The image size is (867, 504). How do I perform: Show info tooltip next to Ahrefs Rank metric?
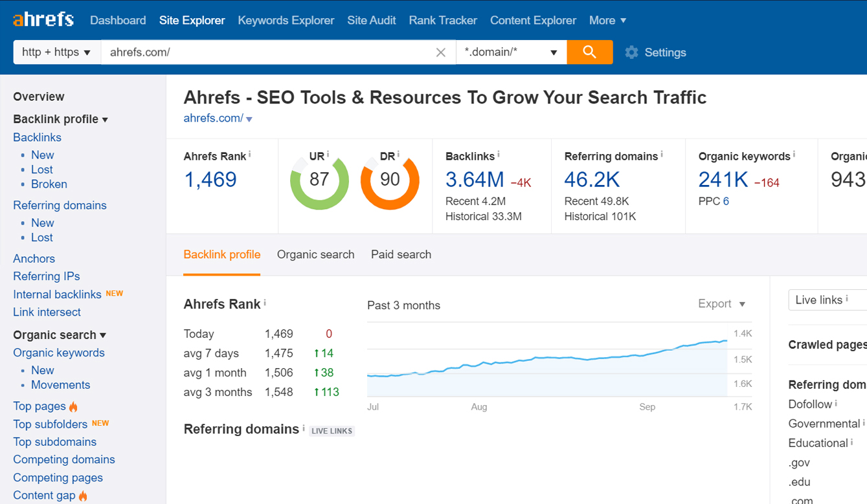[250, 155]
